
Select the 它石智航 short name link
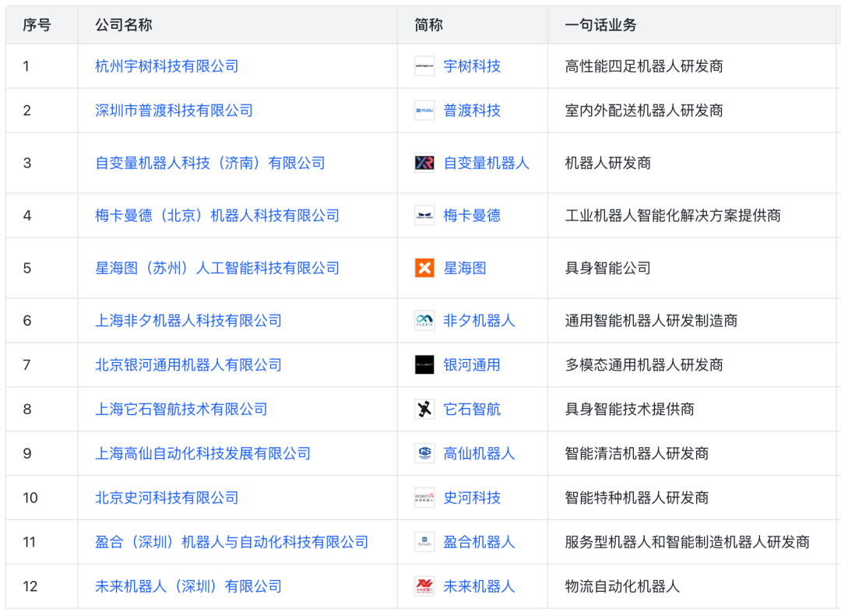(x=472, y=410)
